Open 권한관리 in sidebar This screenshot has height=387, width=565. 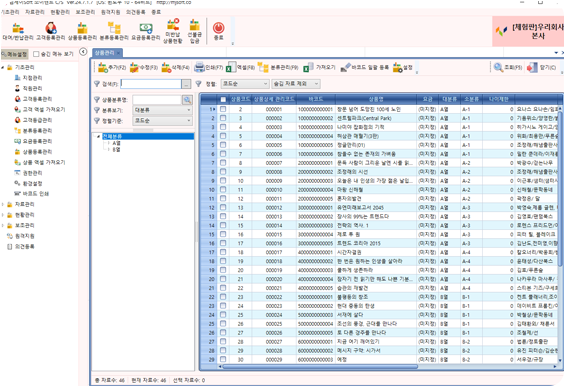tap(28, 173)
